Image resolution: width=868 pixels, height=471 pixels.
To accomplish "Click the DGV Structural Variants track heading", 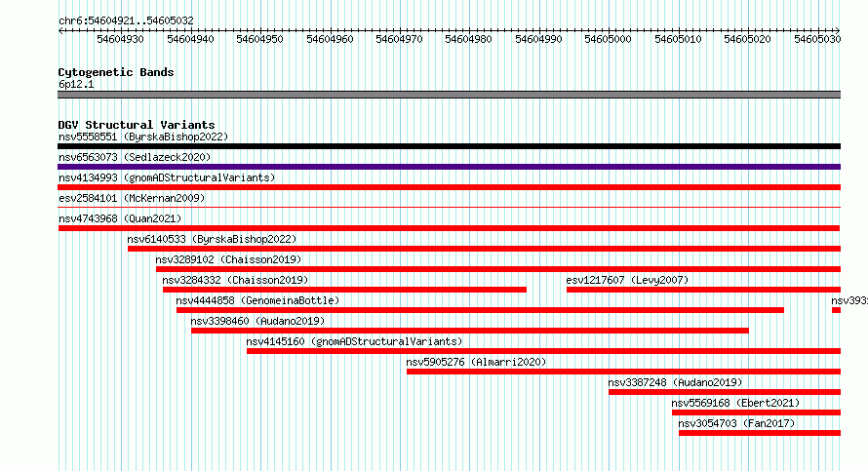I will pyautogui.click(x=137, y=125).
